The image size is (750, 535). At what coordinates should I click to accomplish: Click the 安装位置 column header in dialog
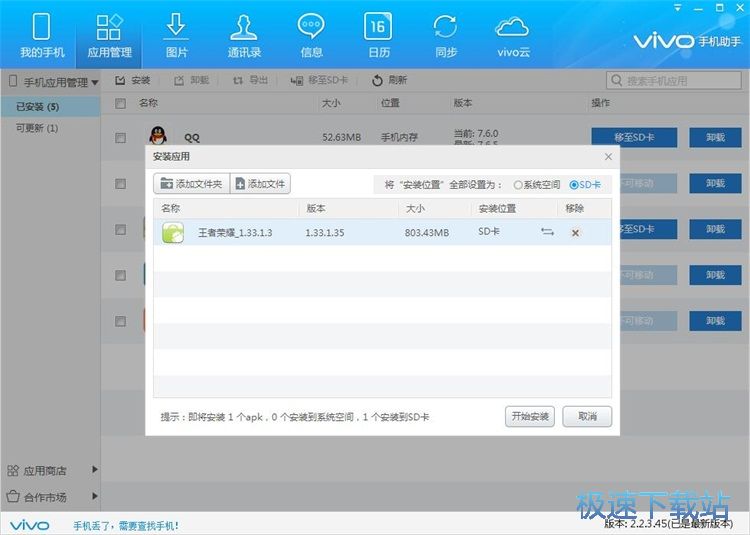[x=497, y=208]
